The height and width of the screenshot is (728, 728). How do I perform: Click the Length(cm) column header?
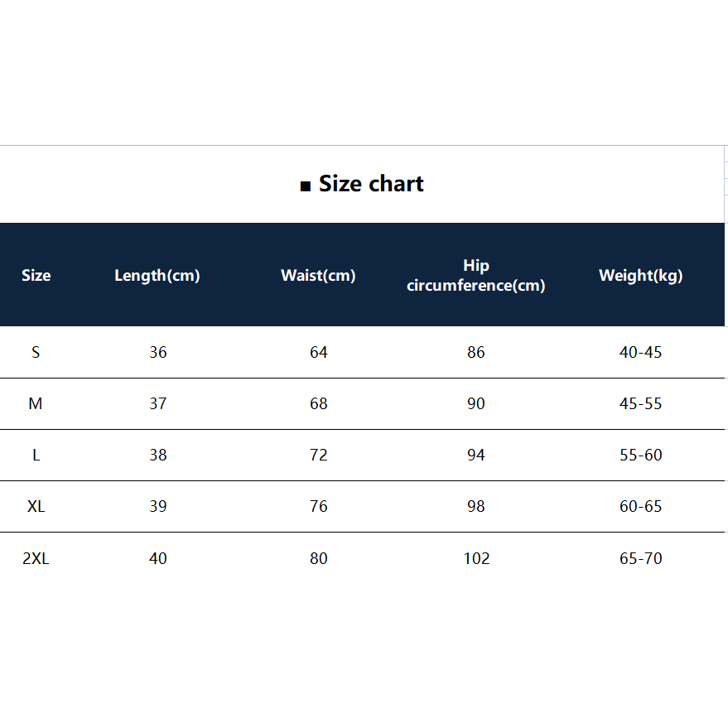[157, 276]
